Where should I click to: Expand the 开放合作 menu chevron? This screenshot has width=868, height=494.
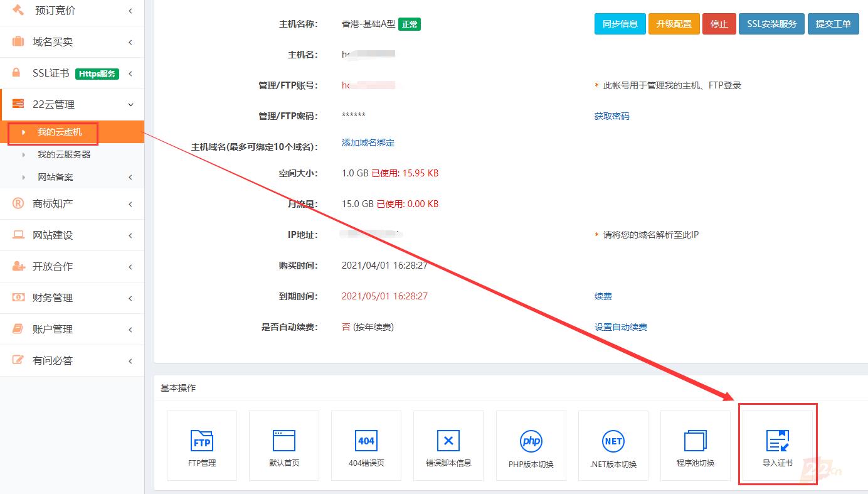coord(130,267)
